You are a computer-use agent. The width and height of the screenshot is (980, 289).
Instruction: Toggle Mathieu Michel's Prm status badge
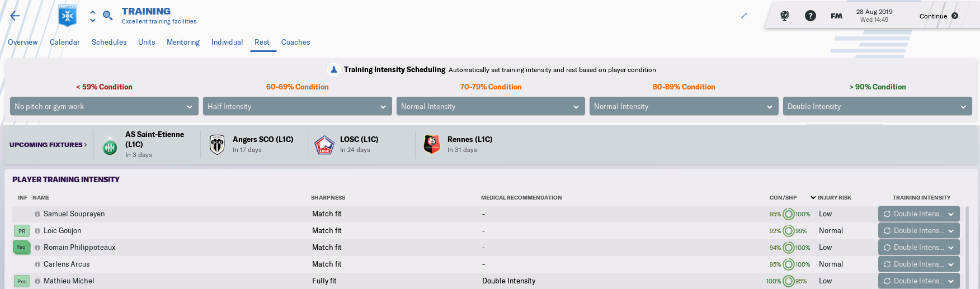[x=22, y=281]
